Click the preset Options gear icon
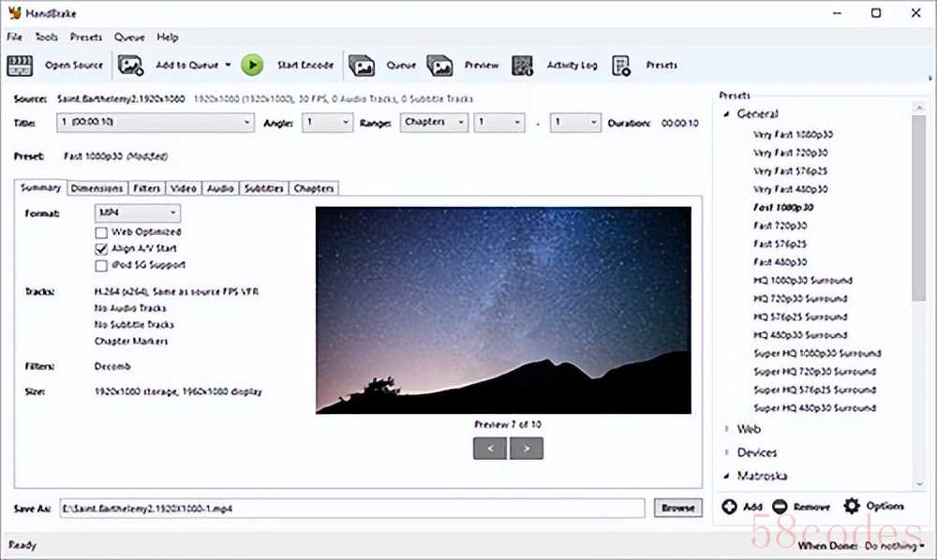Image resolution: width=937 pixels, height=560 pixels. click(852, 506)
